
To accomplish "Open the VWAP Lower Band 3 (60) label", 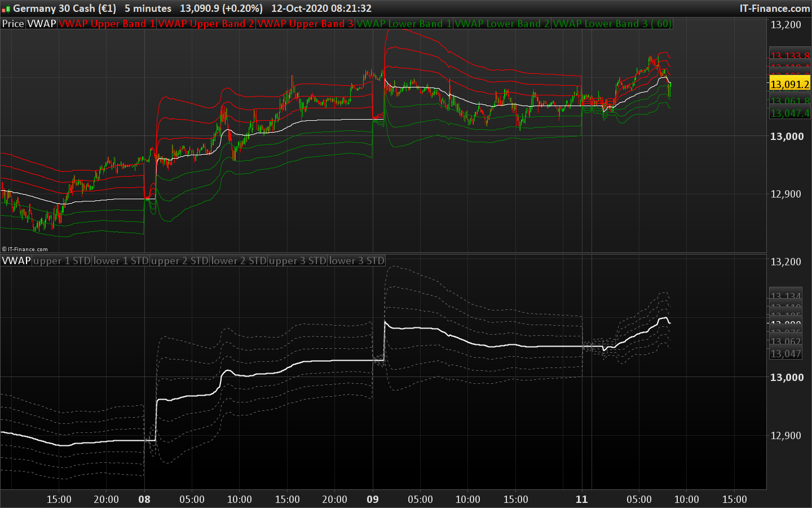I will pos(612,24).
